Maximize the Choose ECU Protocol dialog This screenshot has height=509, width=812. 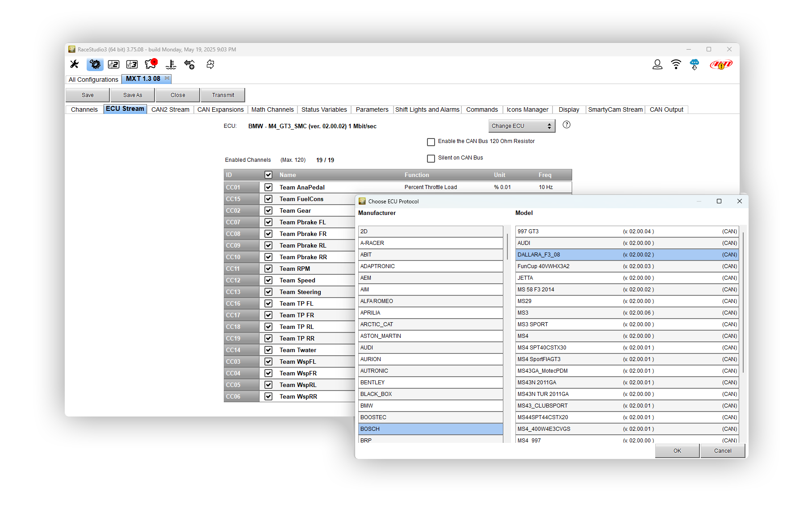[x=719, y=201]
